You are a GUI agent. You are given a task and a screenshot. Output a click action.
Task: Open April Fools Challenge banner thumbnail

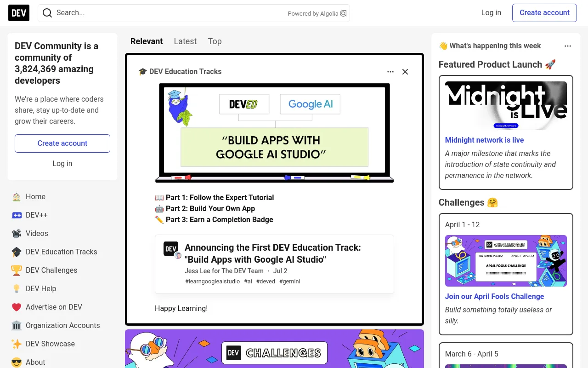(x=506, y=261)
